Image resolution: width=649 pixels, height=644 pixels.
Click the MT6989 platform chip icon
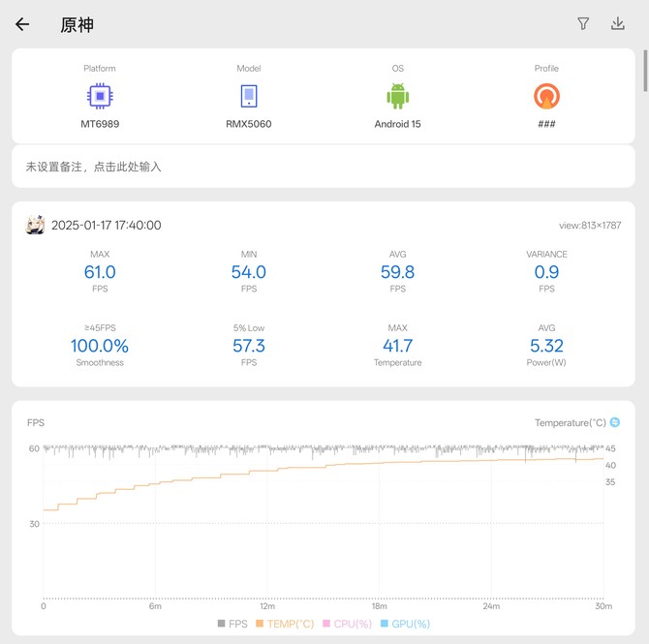[x=99, y=96]
